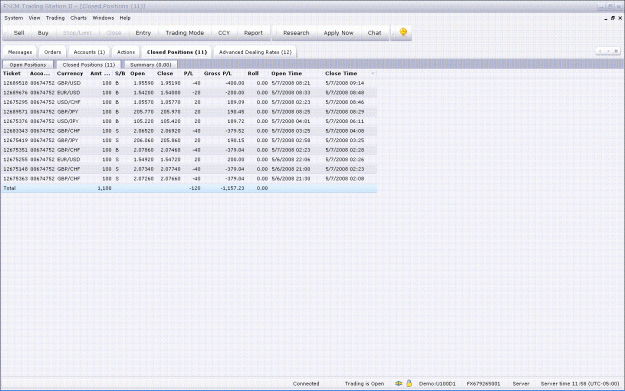This screenshot has width=625, height=391.
Task: Open the System menu
Action: (x=14, y=18)
